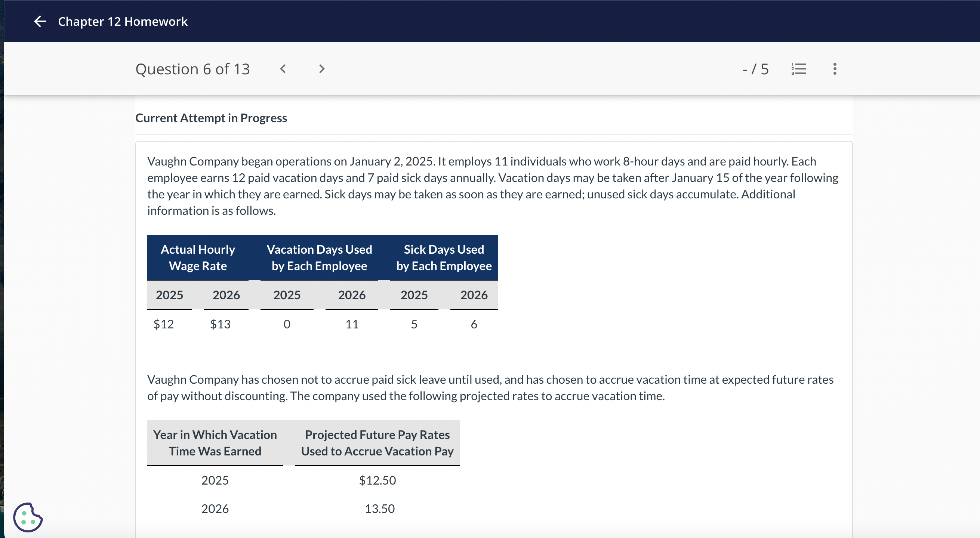Navigate to previous question arrow

pos(284,69)
